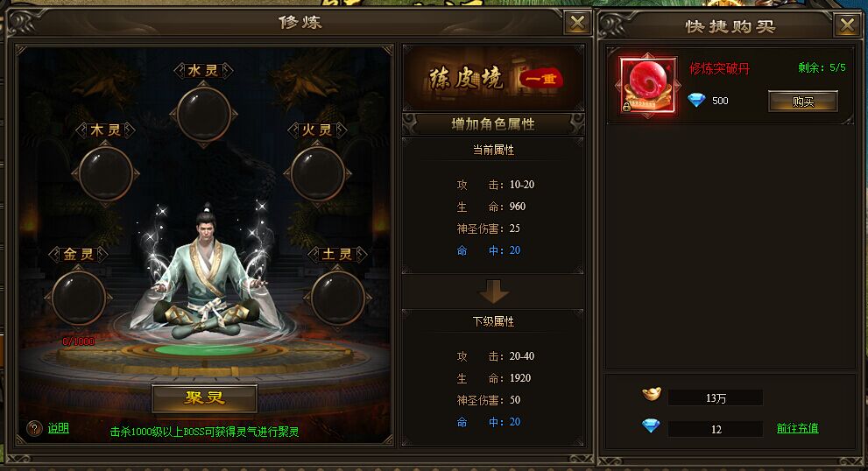This screenshot has height=471, width=868.
Task: Open the 前往充值 recharge link
Action: coord(797,428)
